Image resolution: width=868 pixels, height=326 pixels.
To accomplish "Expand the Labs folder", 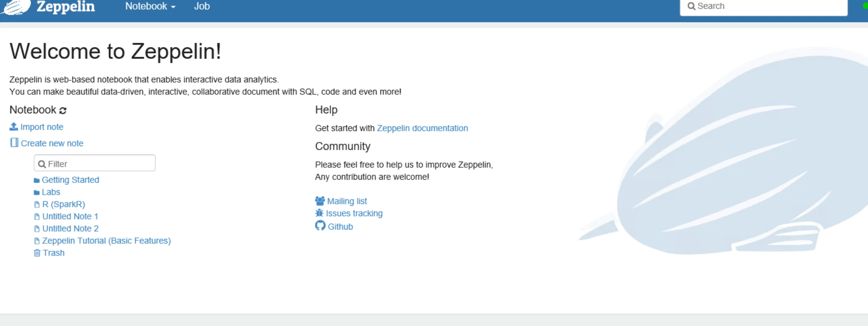I will 51,192.
